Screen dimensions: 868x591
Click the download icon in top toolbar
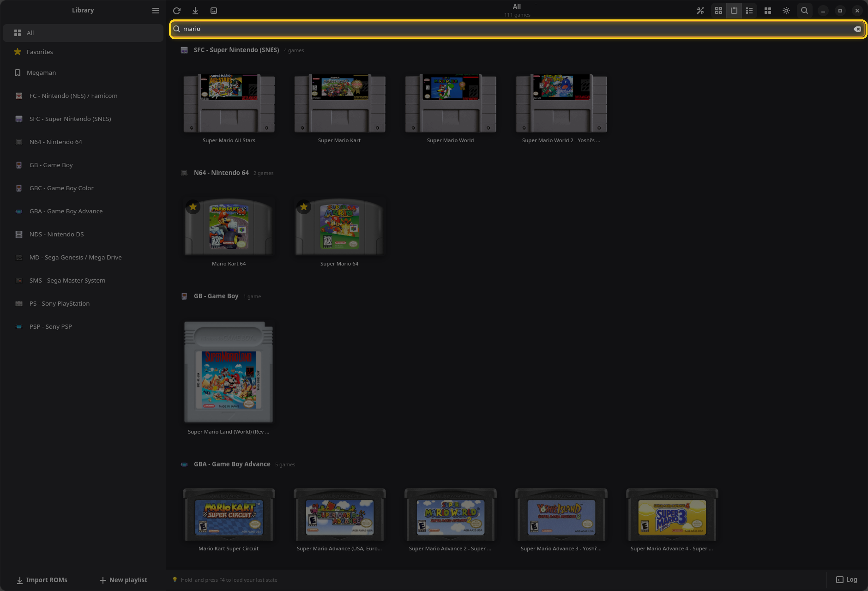(195, 11)
